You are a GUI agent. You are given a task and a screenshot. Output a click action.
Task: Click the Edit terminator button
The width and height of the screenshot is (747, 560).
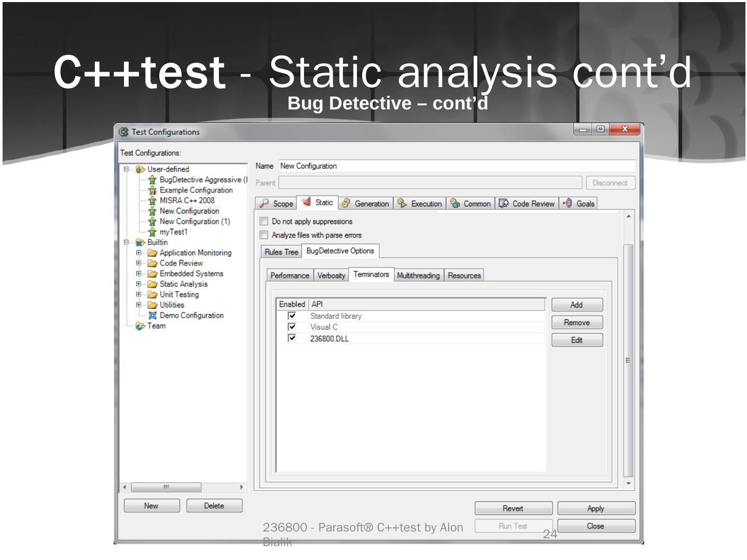point(577,340)
